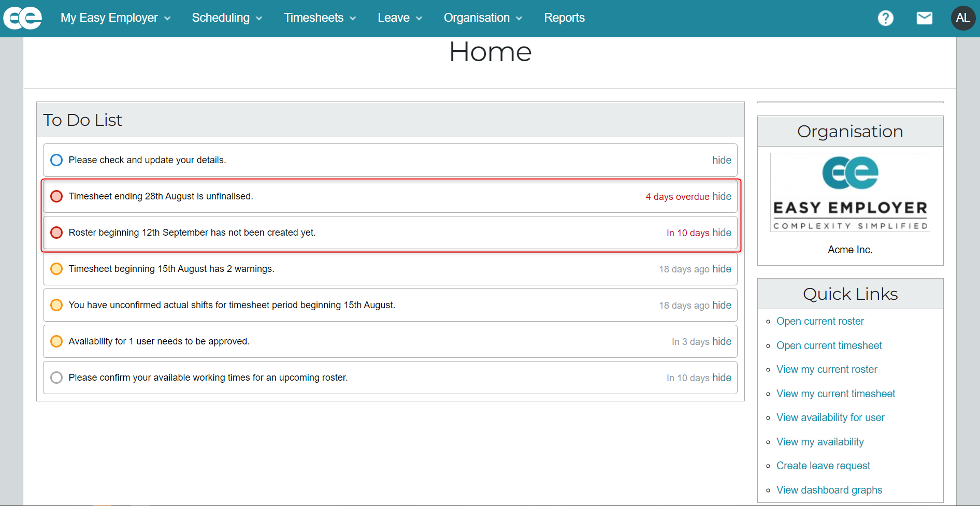The width and height of the screenshot is (980, 506).
Task: Expand the Scheduling menu
Action: click(x=227, y=18)
